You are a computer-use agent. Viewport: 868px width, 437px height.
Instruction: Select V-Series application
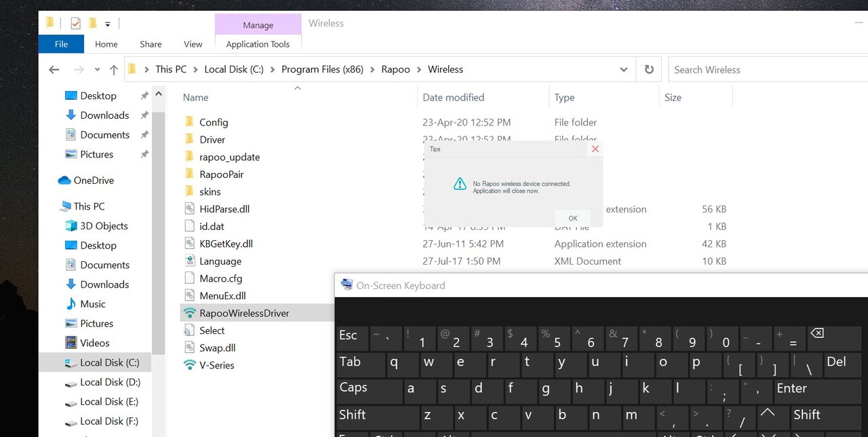(216, 365)
